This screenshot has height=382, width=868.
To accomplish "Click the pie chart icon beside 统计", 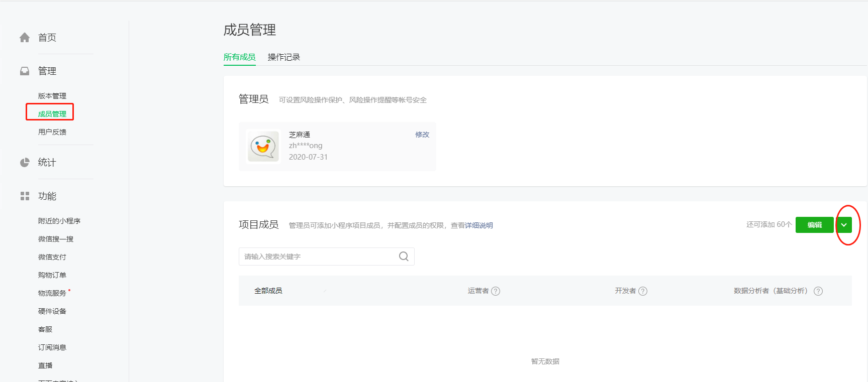I will [x=25, y=163].
